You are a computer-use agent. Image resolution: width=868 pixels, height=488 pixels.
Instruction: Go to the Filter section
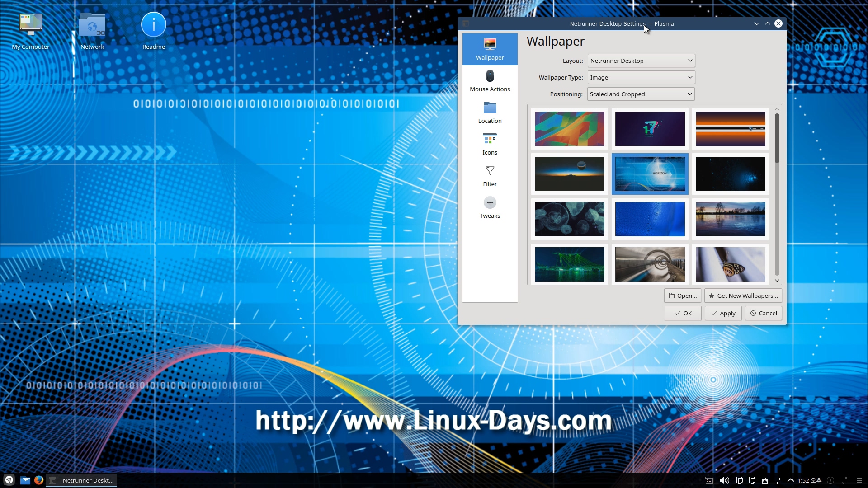[x=490, y=176]
